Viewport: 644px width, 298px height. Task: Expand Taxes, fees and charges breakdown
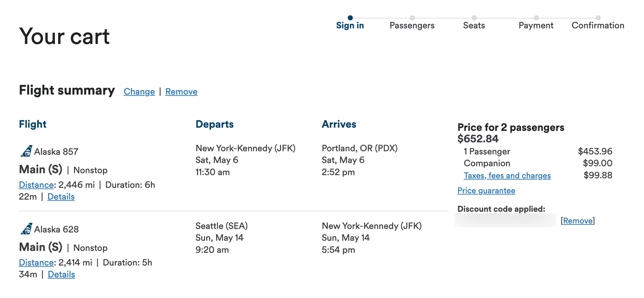pyautogui.click(x=507, y=175)
